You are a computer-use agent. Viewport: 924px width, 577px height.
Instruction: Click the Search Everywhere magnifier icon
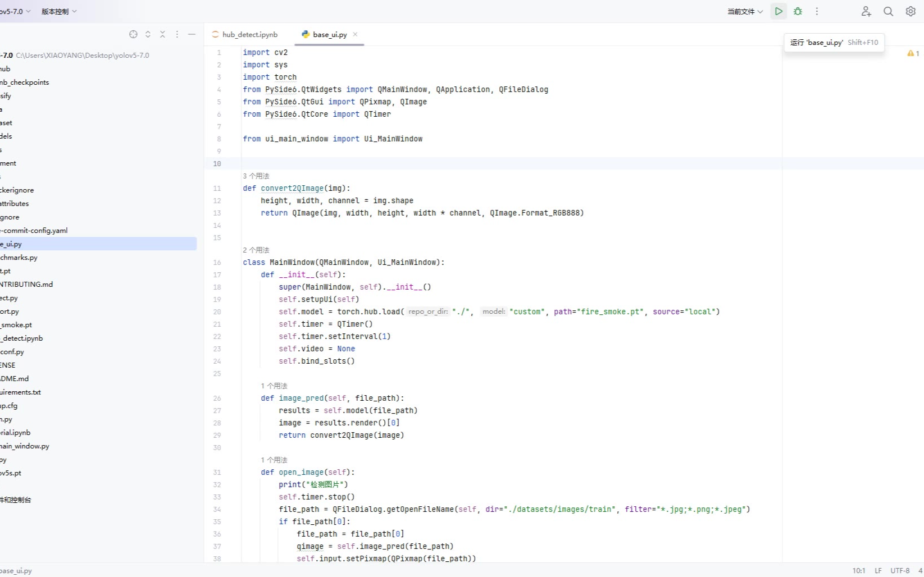click(x=888, y=11)
